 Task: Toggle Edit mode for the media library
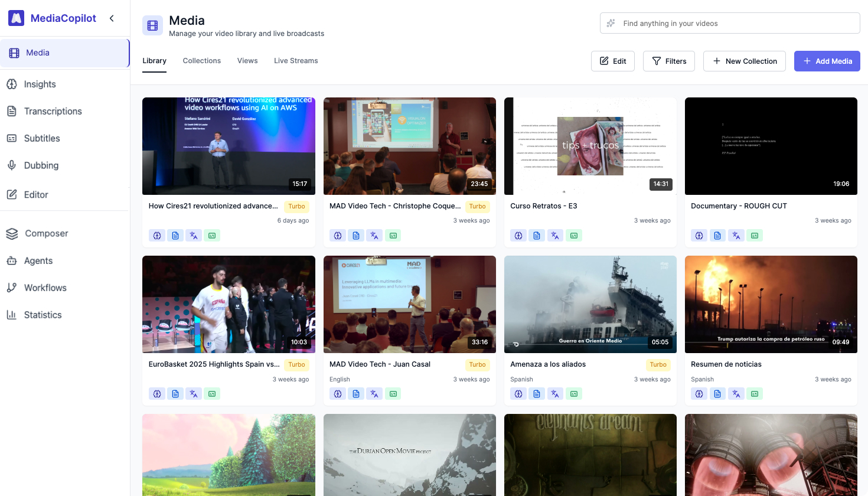point(612,61)
